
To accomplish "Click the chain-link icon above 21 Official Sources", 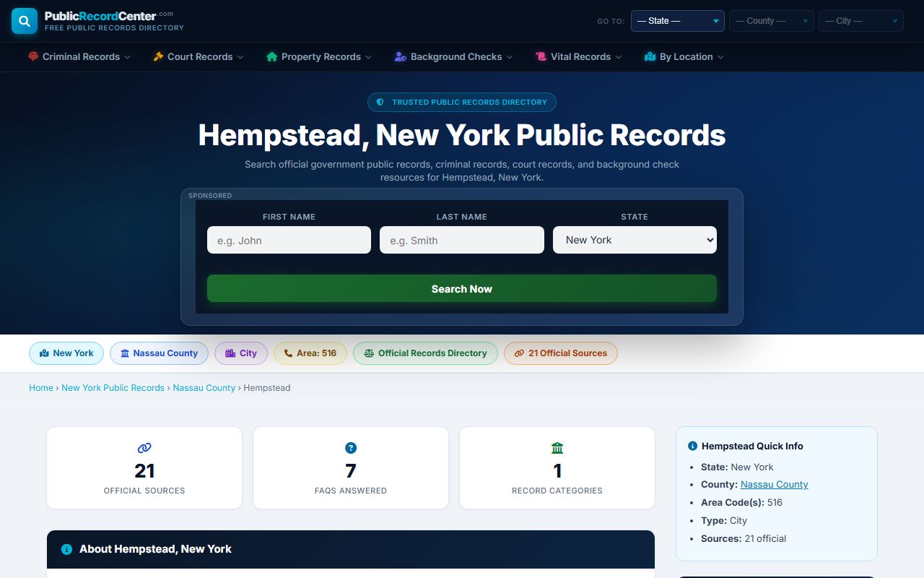I will 144,448.
